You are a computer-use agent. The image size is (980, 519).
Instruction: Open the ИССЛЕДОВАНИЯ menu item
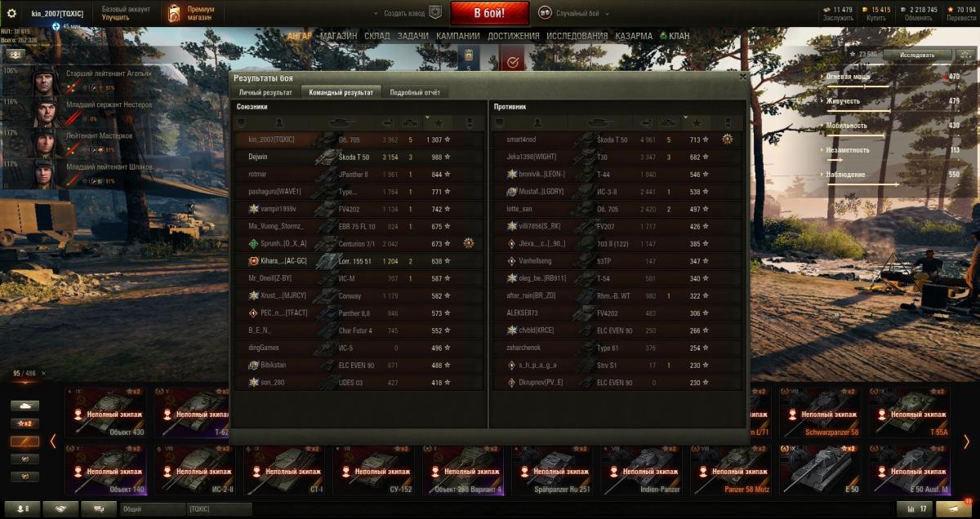coord(577,36)
